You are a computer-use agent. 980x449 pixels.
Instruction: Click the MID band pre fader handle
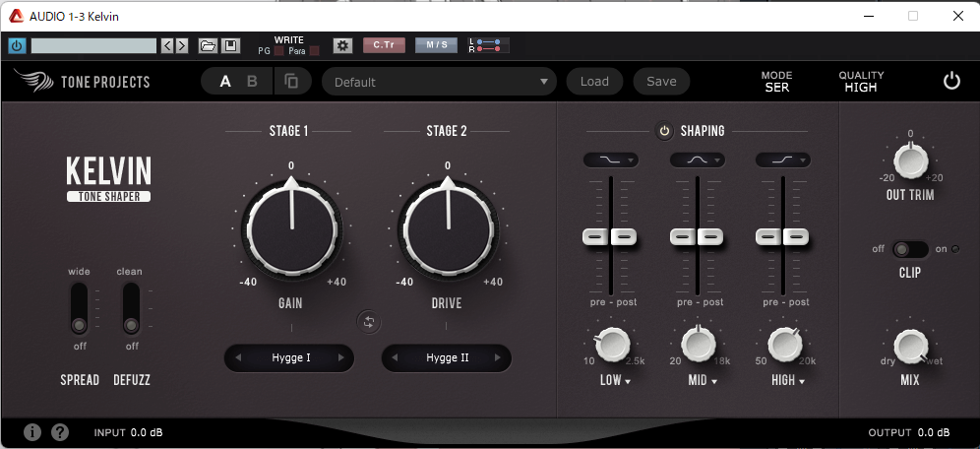(683, 236)
